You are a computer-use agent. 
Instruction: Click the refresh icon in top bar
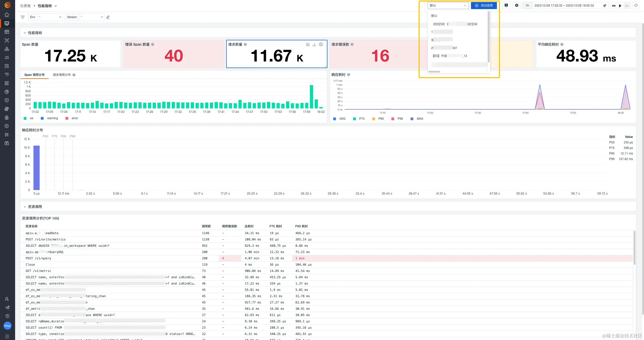pyautogui.click(x=636, y=5)
